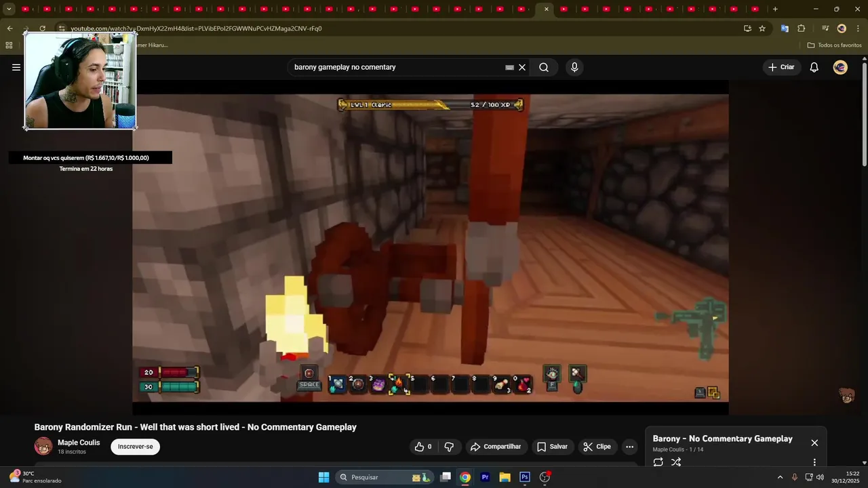Clear the search query with X
Viewport: 868px width, 488px height.
click(x=522, y=67)
